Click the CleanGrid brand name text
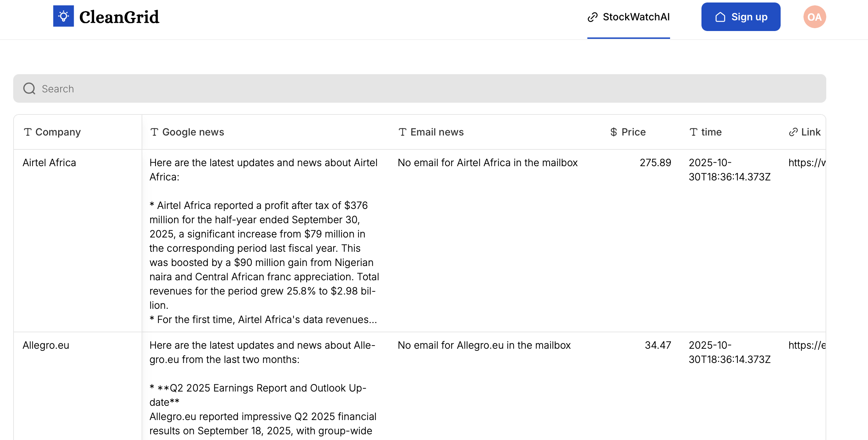 pyautogui.click(x=119, y=17)
